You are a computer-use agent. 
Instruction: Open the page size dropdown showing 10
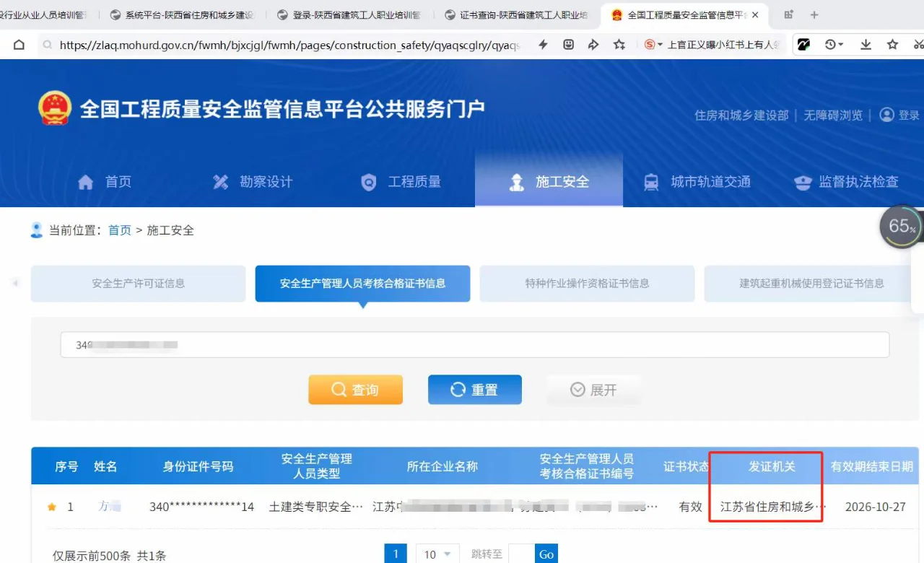(x=437, y=554)
